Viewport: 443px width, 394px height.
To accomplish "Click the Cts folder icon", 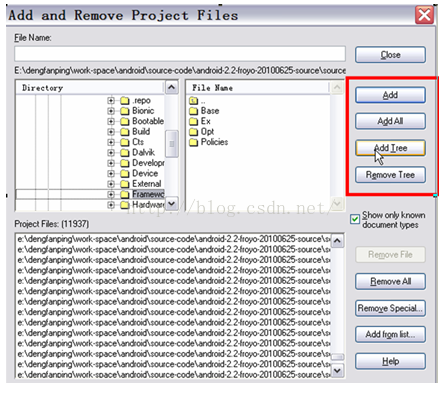I will [x=124, y=142].
